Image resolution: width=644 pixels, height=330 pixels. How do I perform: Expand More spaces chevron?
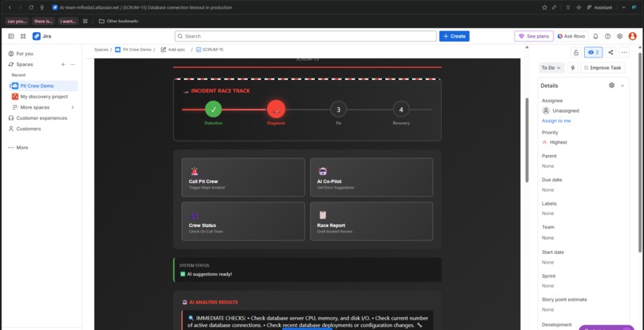click(73, 107)
